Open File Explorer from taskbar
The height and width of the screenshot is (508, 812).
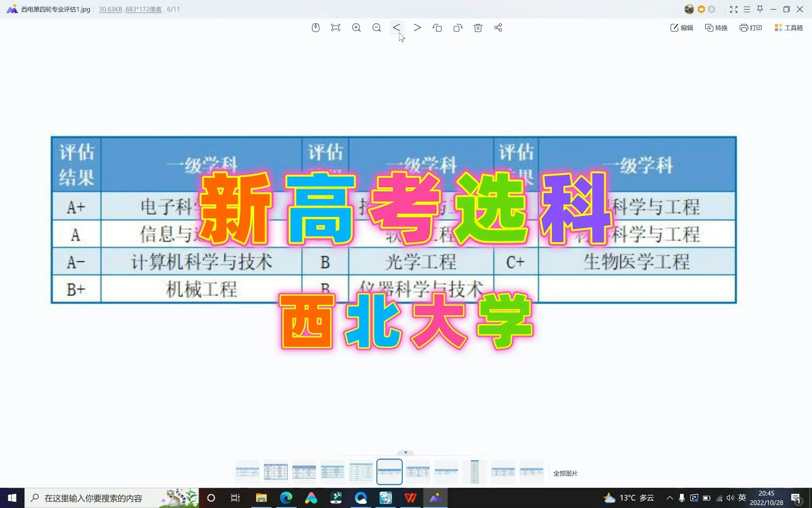(261, 498)
